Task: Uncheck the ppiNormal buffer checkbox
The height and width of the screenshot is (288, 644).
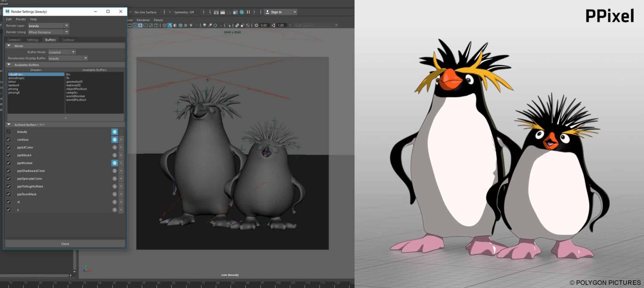Action: pyautogui.click(x=8, y=163)
